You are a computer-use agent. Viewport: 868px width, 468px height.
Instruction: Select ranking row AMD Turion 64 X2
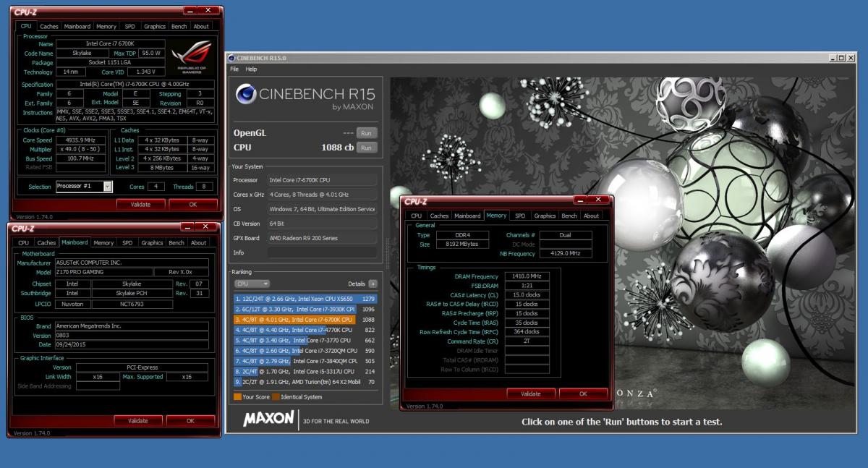tap(305, 382)
